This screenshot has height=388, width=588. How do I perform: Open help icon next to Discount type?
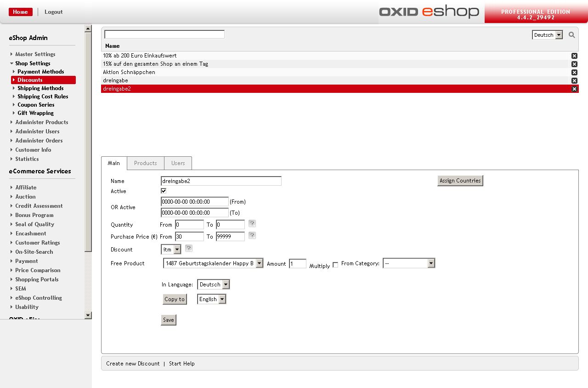click(189, 249)
